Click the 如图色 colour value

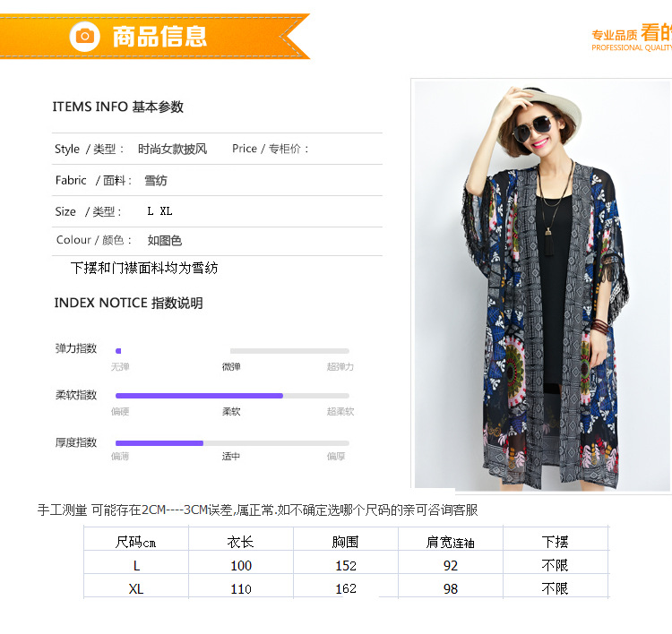coord(165,240)
